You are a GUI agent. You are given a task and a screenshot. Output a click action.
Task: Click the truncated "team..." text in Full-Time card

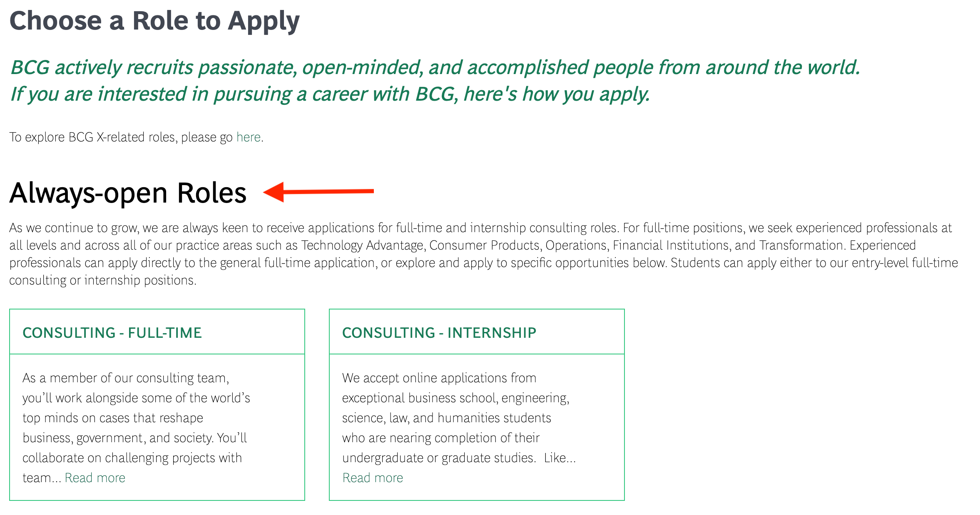click(42, 478)
